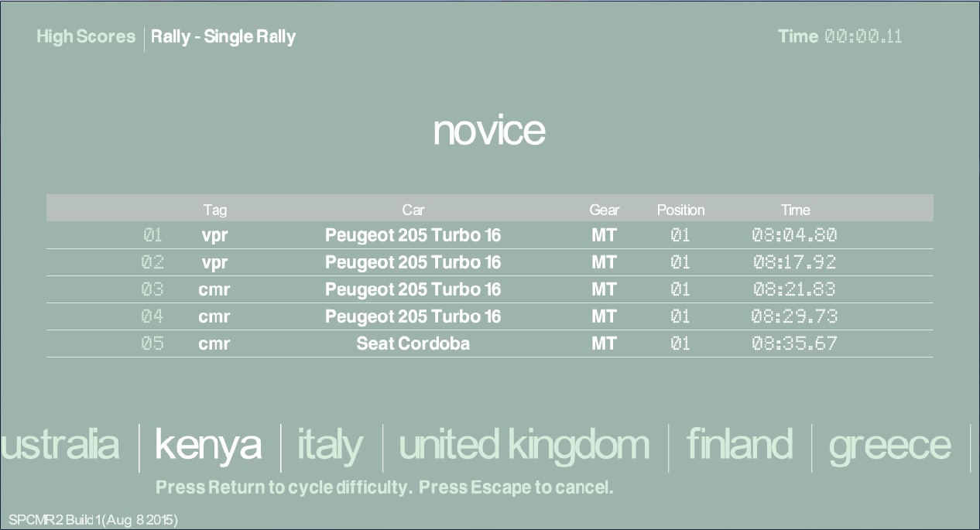The image size is (980, 530).
Task: Select first place row time 08:04.80
Action: [794, 235]
